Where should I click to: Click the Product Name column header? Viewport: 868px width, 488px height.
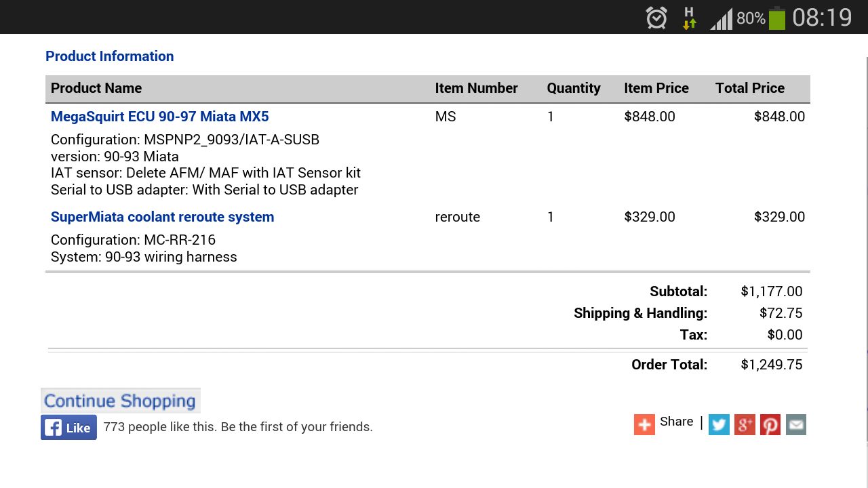pos(96,88)
